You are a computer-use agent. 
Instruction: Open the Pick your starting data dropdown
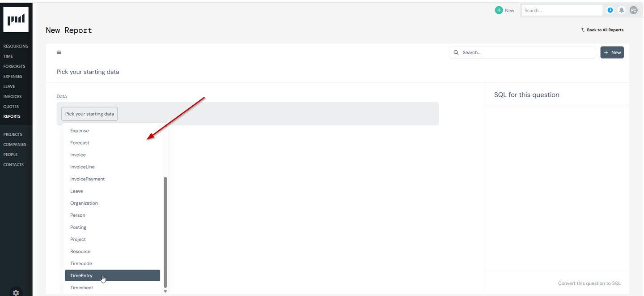[89, 114]
